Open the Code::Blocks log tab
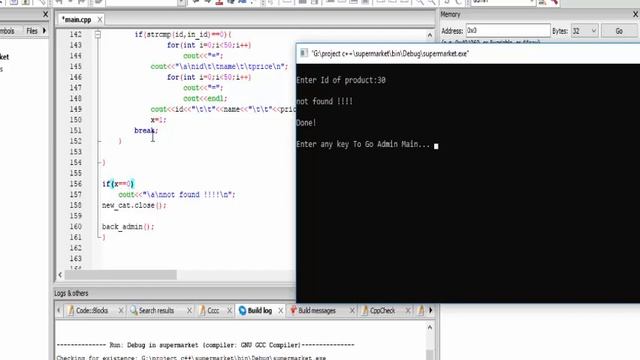This screenshot has height=360, width=640. click(92, 311)
